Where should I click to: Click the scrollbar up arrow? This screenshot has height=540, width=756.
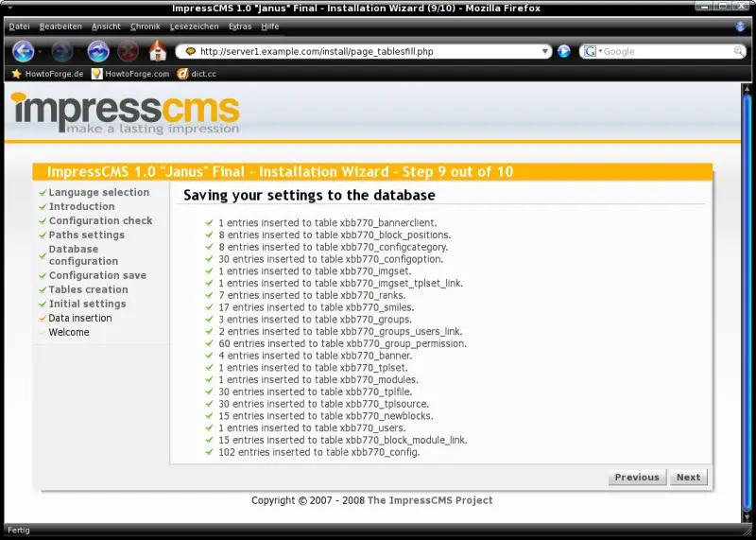coord(747,88)
